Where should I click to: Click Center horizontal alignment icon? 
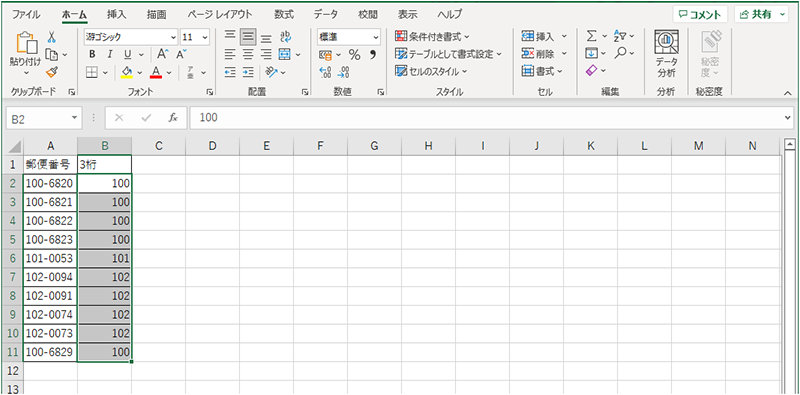[x=248, y=54]
